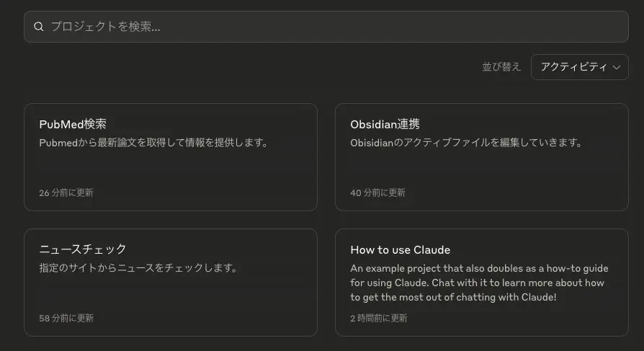The height and width of the screenshot is (351, 644).
Task: Click the magnifying glass search icon
Action: click(x=39, y=27)
